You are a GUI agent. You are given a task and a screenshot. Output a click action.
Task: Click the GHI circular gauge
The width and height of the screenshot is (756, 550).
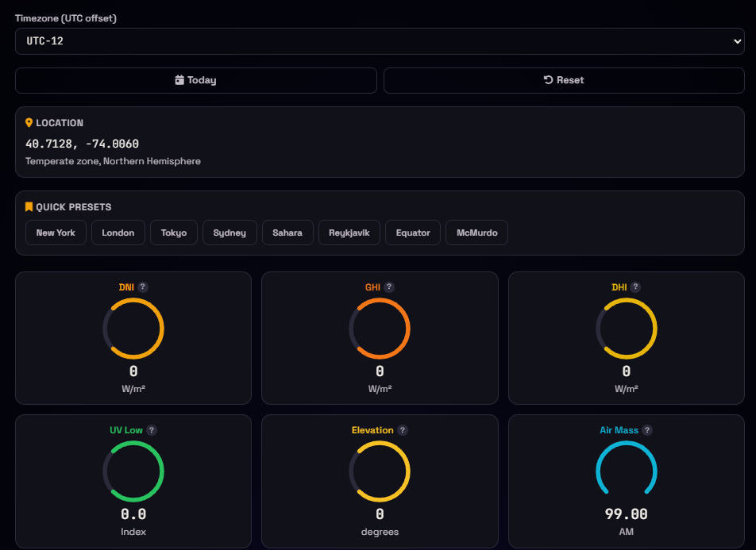click(380, 329)
